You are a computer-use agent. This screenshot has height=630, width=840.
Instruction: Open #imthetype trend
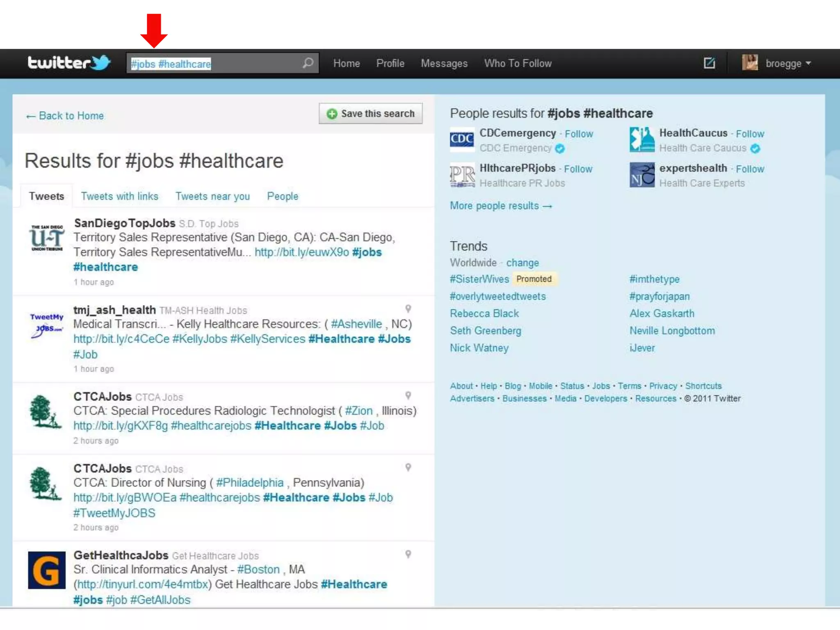point(655,279)
